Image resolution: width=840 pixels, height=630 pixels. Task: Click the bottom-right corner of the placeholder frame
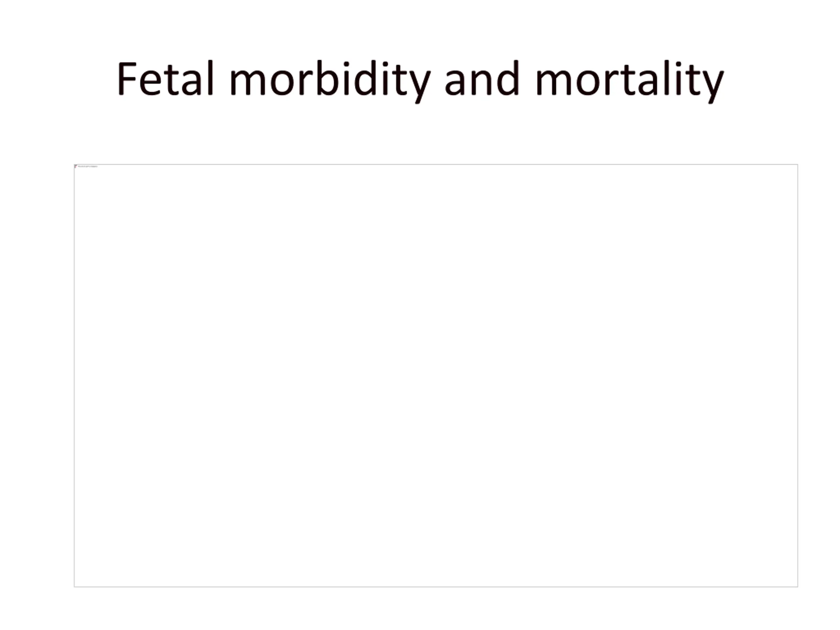[798, 587]
